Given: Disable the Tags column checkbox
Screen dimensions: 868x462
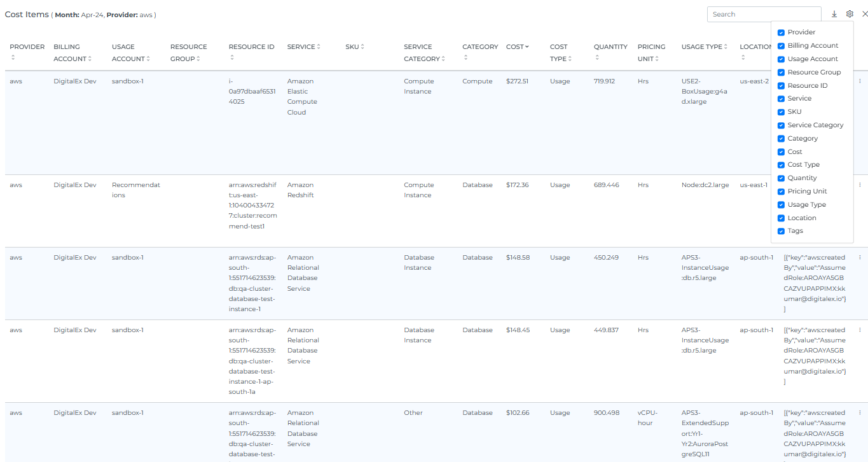Looking at the screenshot, I should click(x=781, y=231).
